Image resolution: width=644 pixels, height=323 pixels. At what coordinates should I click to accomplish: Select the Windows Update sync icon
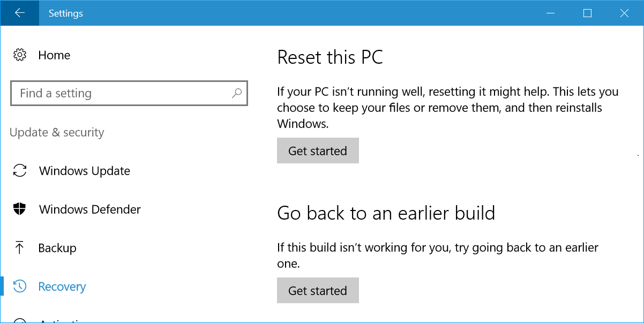pos(20,171)
